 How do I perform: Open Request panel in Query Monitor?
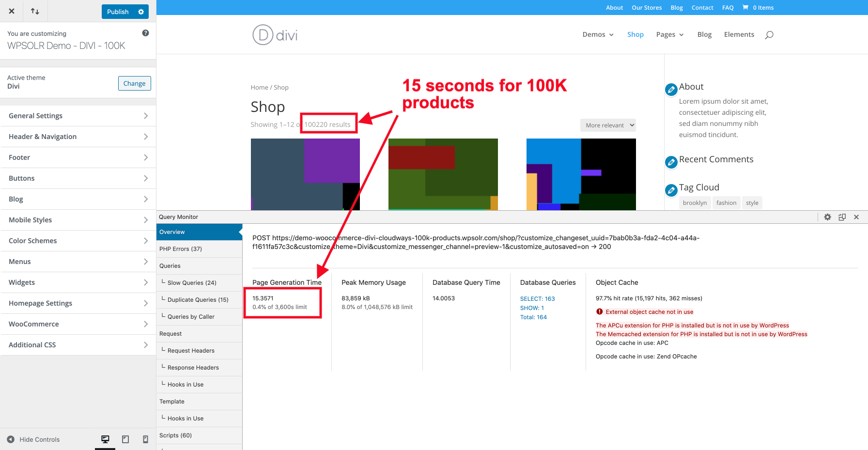click(x=199, y=334)
